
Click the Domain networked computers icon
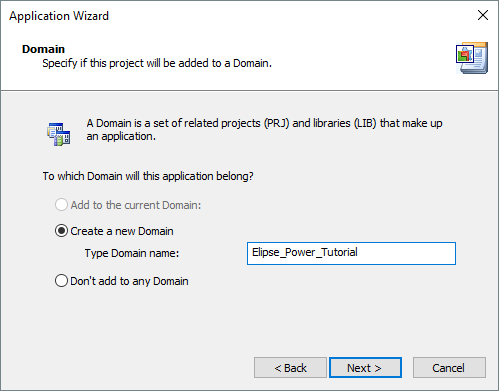tap(58, 134)
